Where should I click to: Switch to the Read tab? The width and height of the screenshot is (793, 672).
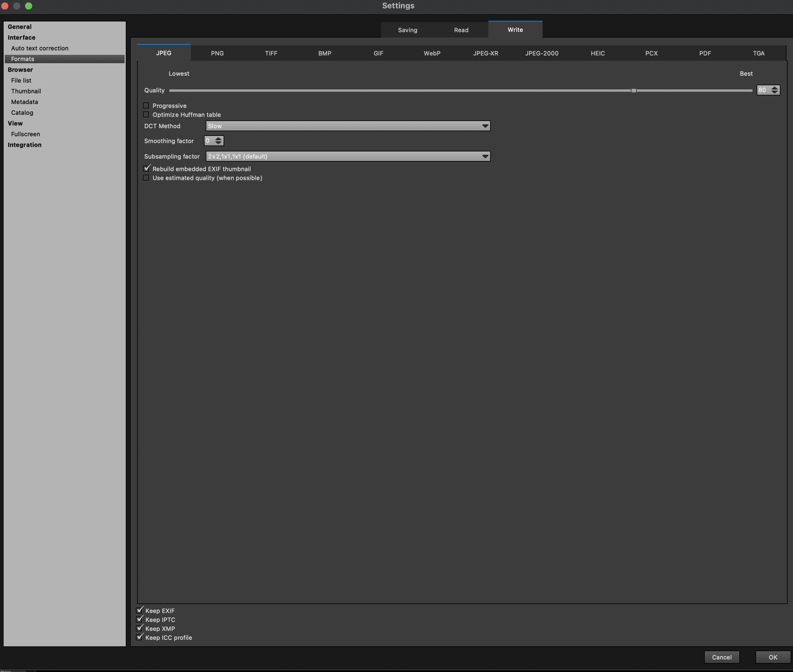[x=461, y=30]
